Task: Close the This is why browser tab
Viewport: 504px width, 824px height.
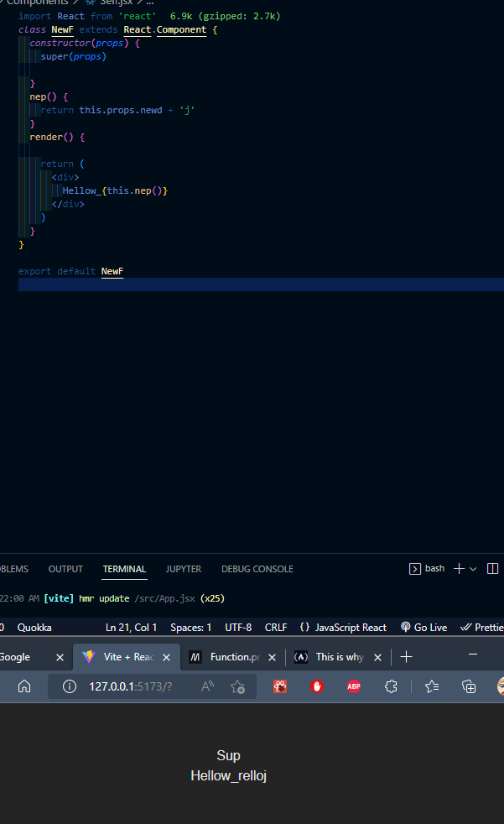Action: click(377, 657)
